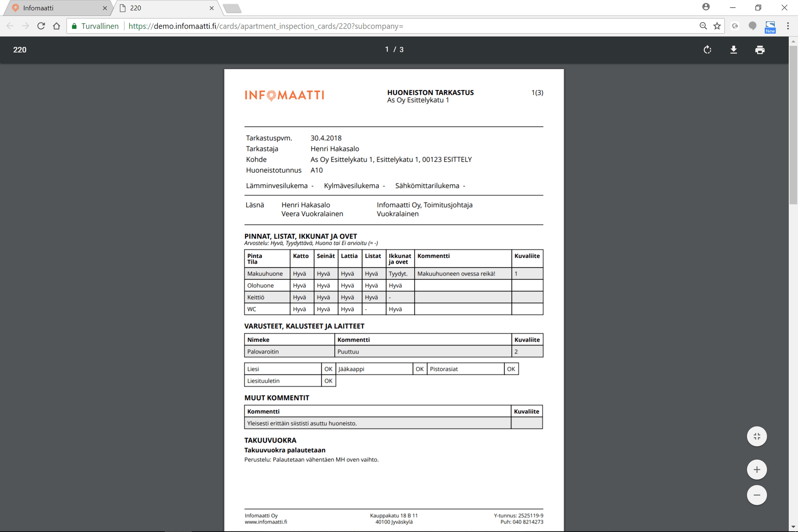Image resolution: width=798 pixels, height=532 pixels.
Task: Click the HUONEISTON TARKASTUS heading
Action: [x=430, y=93]
